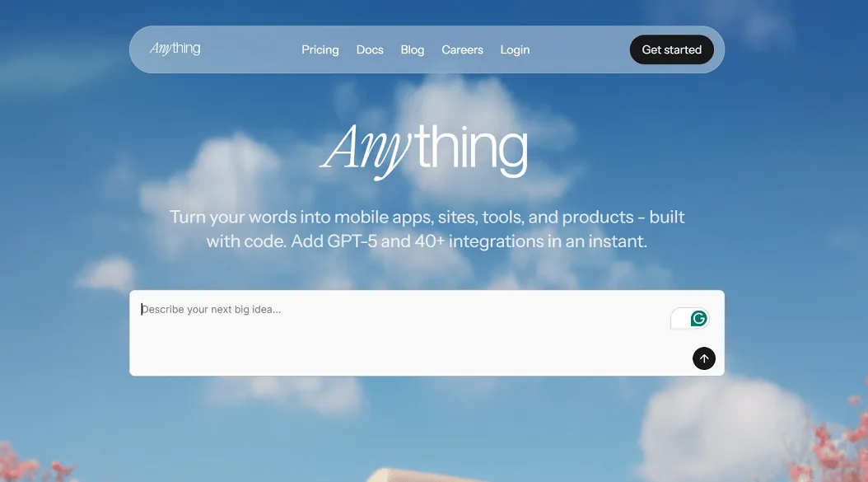This screenshot has height=482, width=868.
Task: Click the large Anything hero title
Action: pyautogui.click(x=425, y=151)
